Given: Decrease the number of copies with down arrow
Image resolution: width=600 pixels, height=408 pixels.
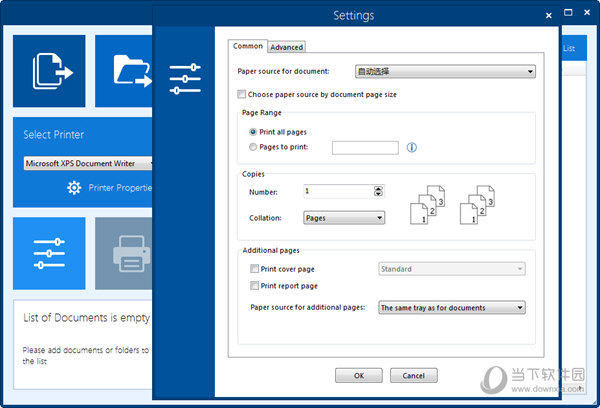Looking at the screenshot, I should pyautogui.click(x=378, y=194).
